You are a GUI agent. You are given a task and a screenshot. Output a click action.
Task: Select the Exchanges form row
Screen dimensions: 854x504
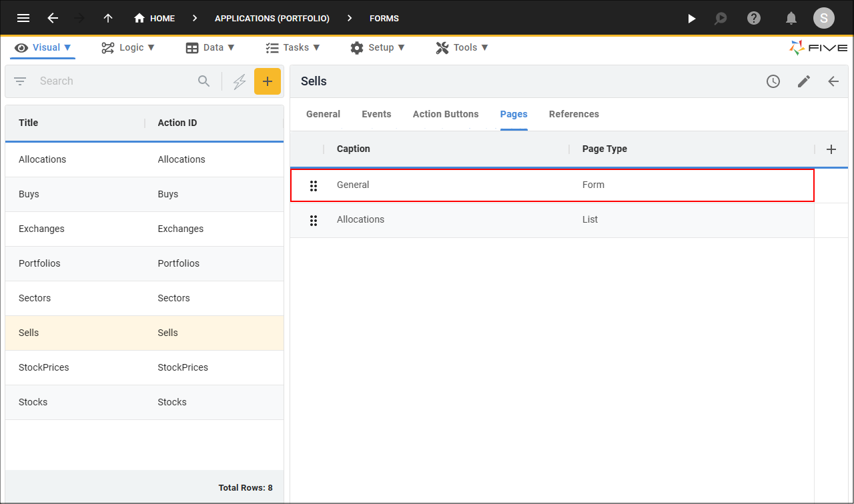click(144, 229)
